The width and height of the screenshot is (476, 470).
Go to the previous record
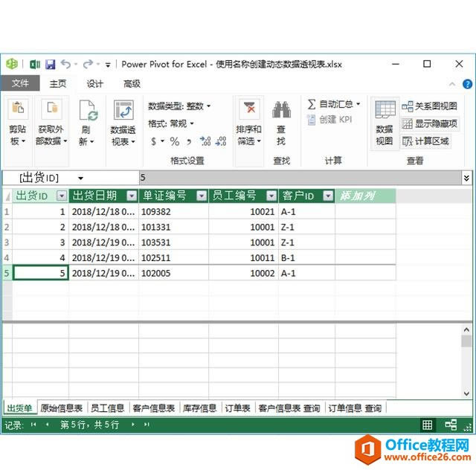click(x=47, y=425)
